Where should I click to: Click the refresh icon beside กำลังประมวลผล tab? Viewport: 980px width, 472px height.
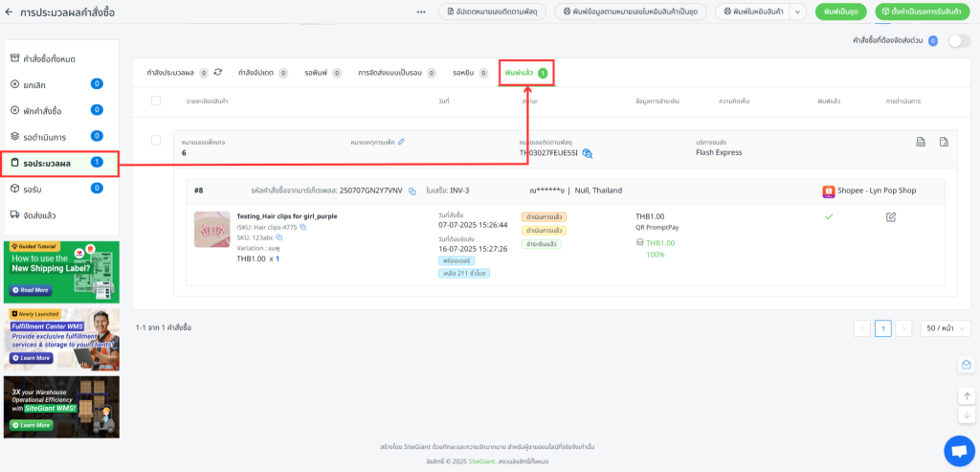point(218,72)
